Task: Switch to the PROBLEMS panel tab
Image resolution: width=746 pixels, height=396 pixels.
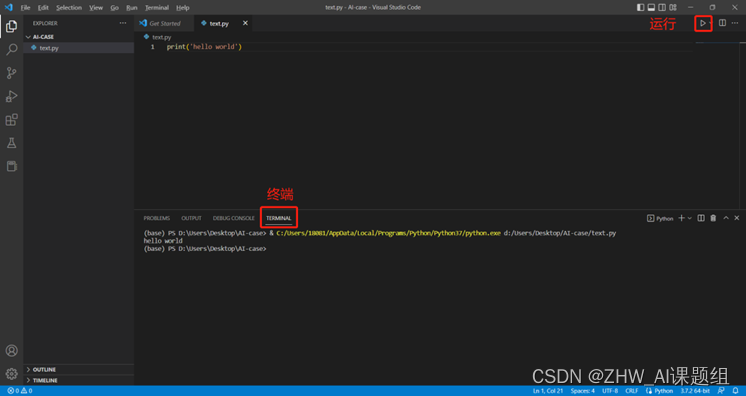Action: coord(157,218)
